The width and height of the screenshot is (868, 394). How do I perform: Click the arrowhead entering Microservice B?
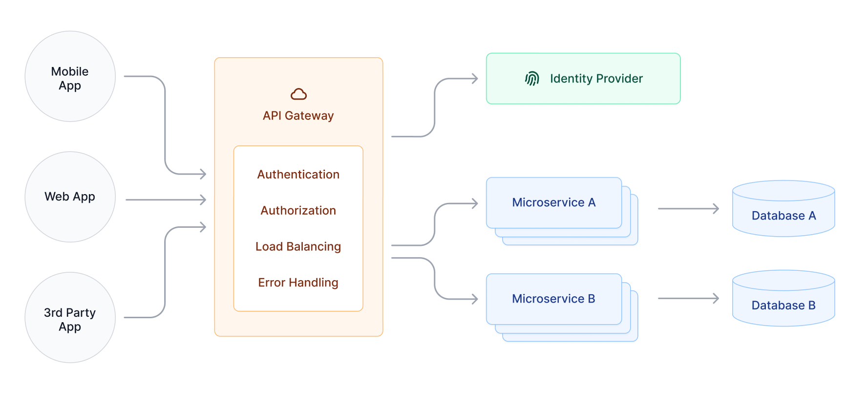[475, 299]
